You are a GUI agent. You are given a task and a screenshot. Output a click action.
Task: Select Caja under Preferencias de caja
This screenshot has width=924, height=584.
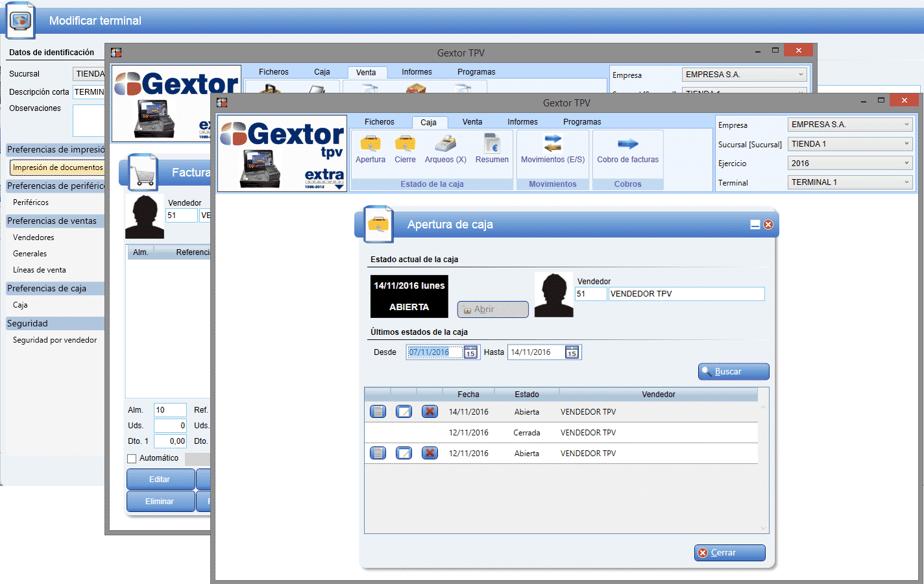point(20,305)
